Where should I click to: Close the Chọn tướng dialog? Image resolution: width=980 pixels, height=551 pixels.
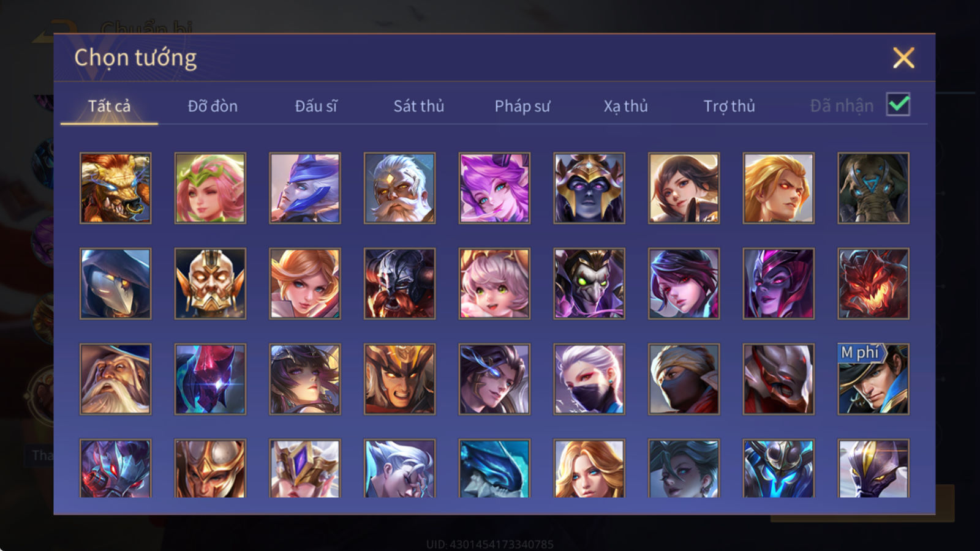pyautogui.click(x=903, y=58)
